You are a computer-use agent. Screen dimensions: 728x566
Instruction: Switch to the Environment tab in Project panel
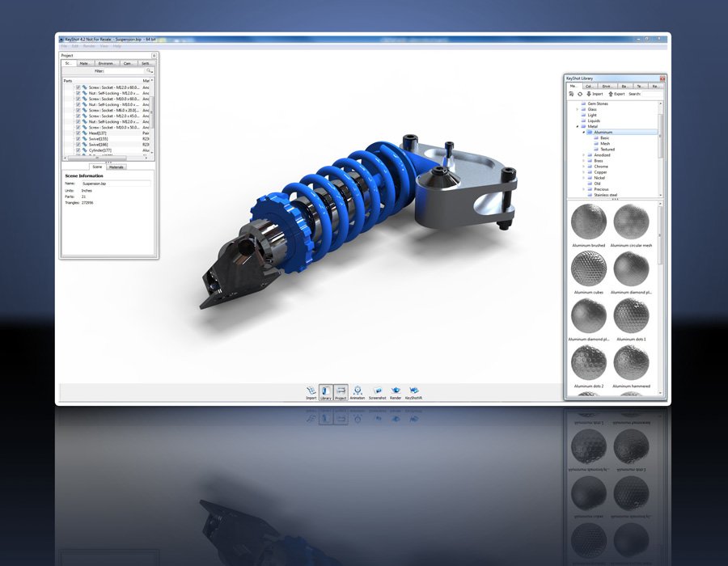(x=108, y=63)
